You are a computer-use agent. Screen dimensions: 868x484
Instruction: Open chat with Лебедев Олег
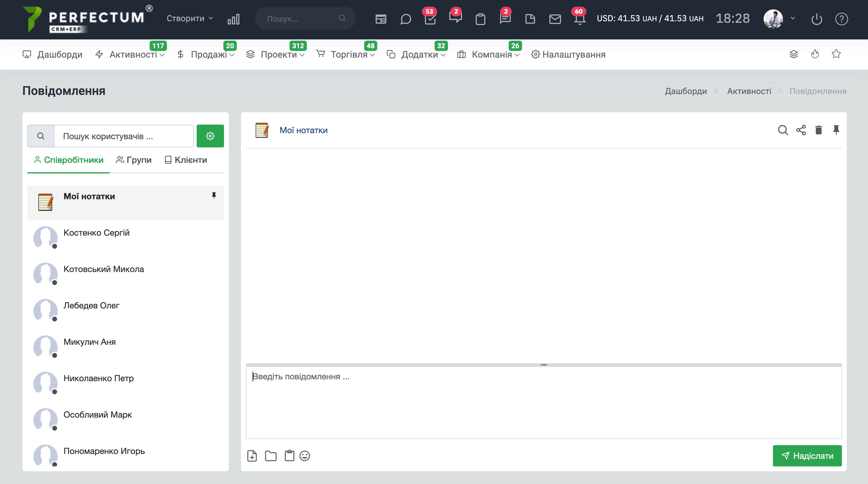click(x=126, y=311)
